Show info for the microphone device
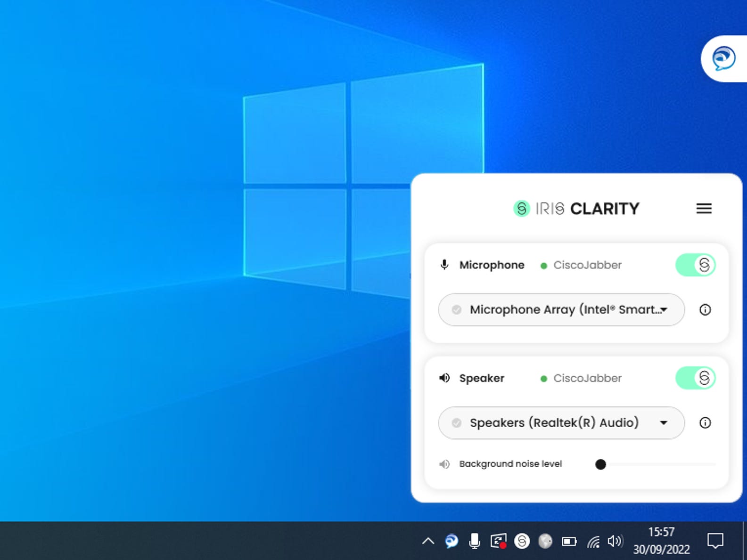Viewport: 747px width, 560px height. (705, 309)
